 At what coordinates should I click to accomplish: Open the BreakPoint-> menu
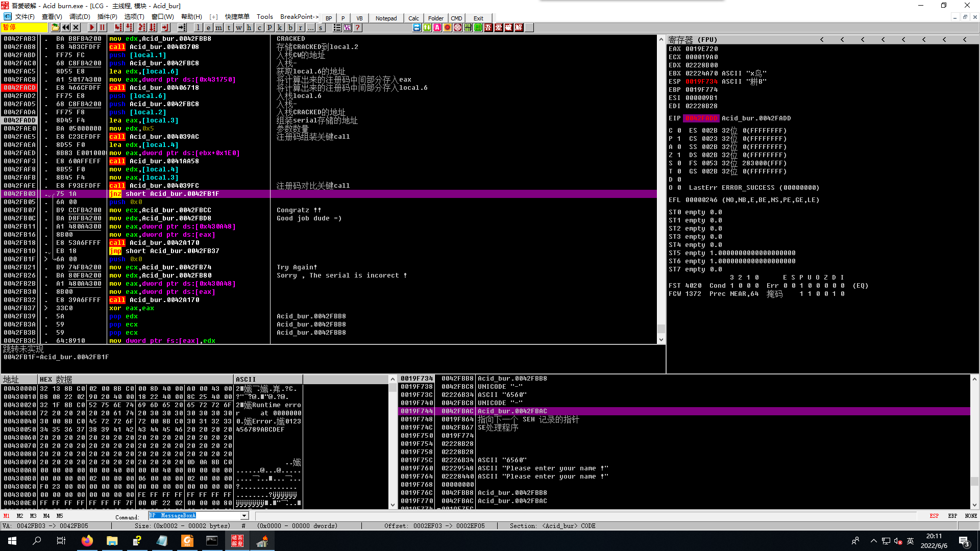coord(299,17)
